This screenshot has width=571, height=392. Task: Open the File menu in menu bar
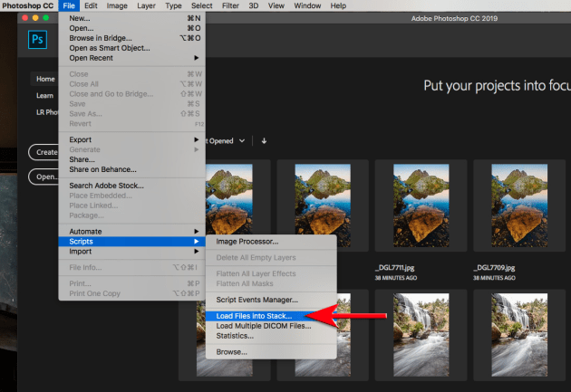point(69,5)
